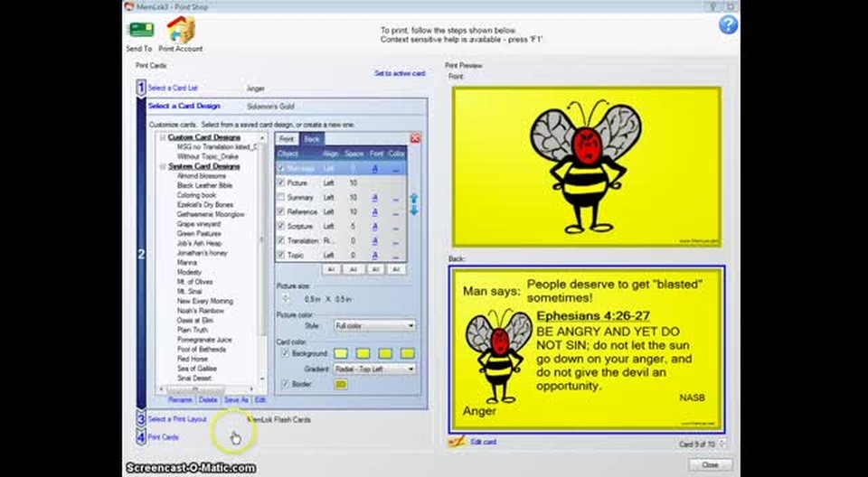Switch to the Back tab

pyautogui.click(x=312, y=139)
